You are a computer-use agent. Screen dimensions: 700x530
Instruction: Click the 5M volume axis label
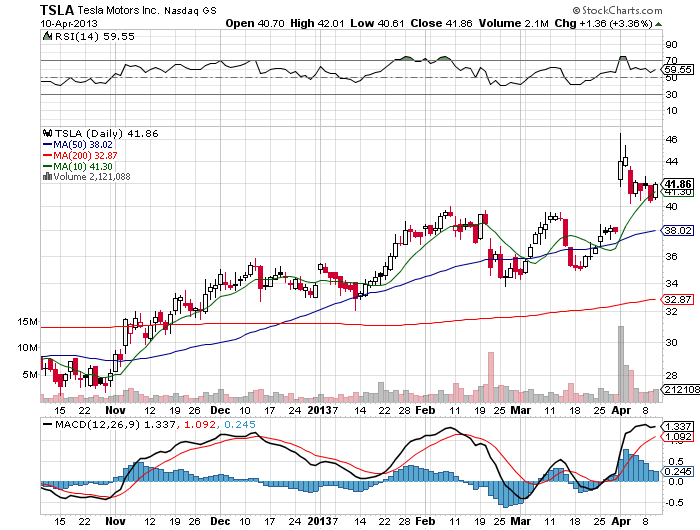click(30, 374)
